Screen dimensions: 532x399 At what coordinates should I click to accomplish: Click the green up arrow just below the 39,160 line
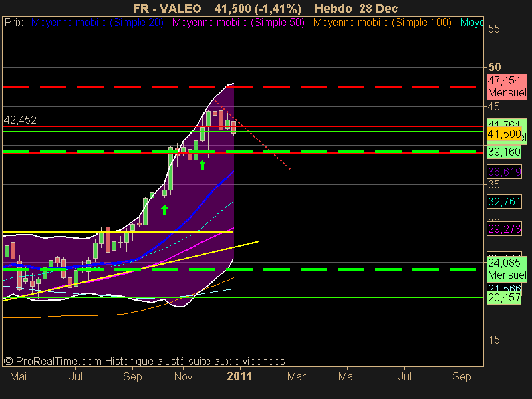202,165
